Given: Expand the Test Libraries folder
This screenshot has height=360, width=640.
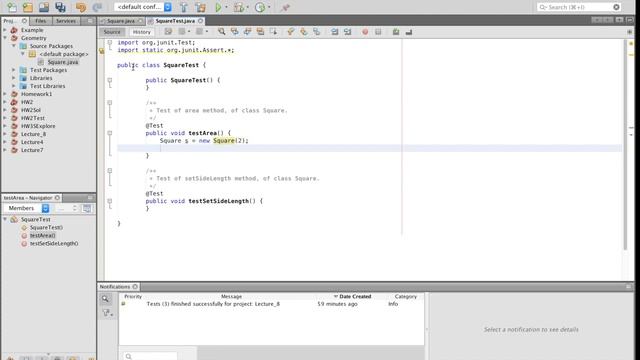Looking at the screenshot, I should pos(13,86).
